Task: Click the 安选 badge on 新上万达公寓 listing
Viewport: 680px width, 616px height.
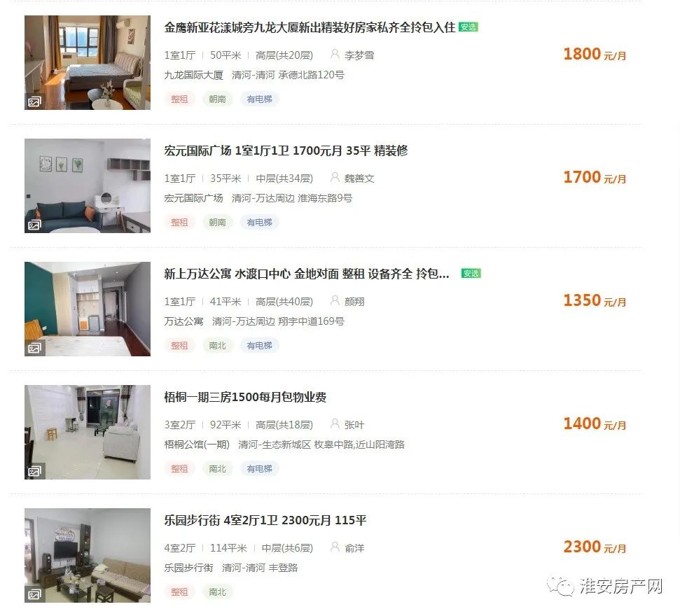Action: (x=471, y=274)
